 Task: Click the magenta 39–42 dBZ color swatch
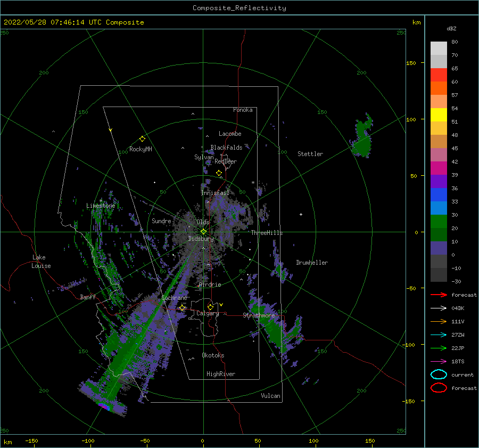439,168
